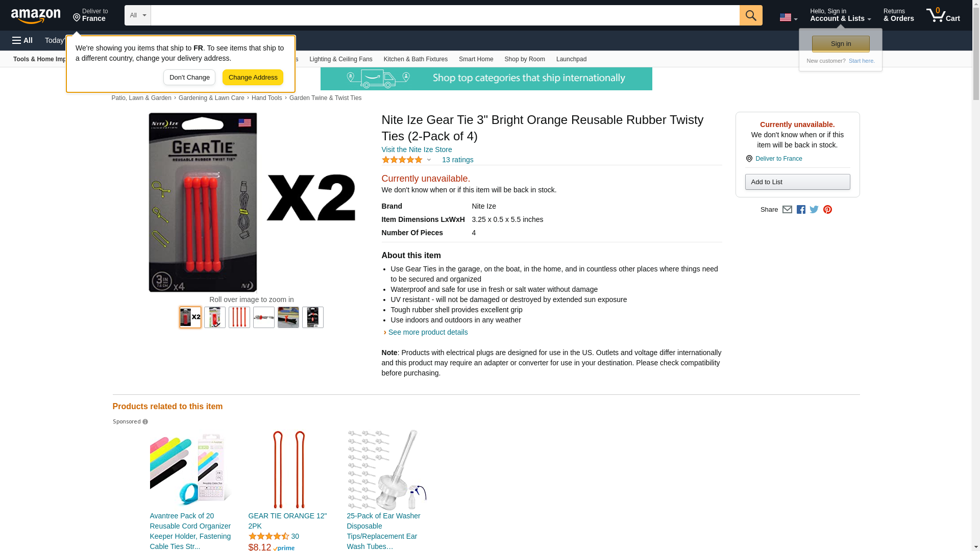
Task: Share product on Twitter icon
Action: (x=814, y=210)
